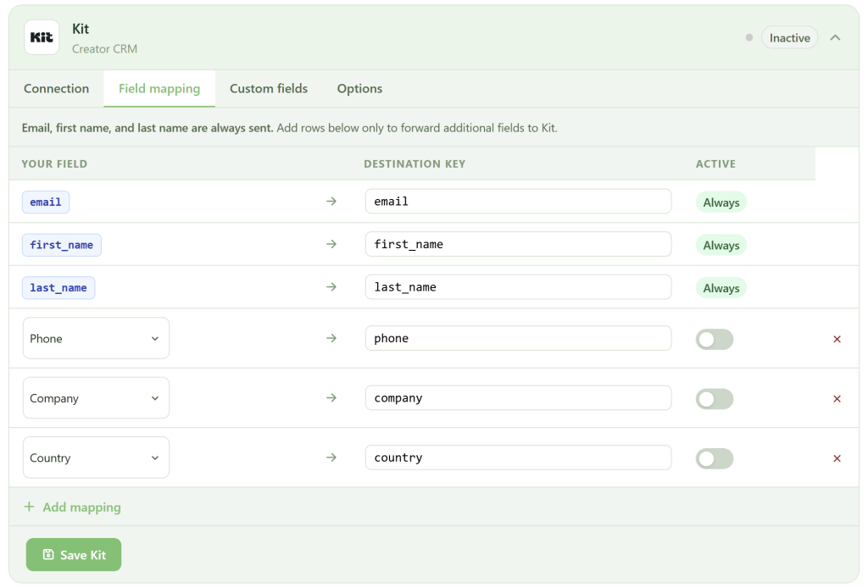868x588 pixels.
Task: Click the arrow icon in the Phone row
Action: pos(331,338)
